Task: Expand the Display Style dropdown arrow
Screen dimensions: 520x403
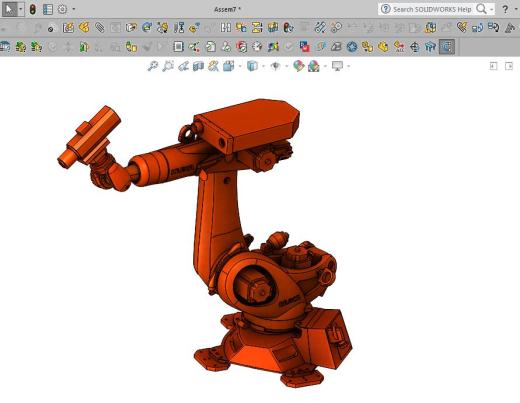Action: 263,66
